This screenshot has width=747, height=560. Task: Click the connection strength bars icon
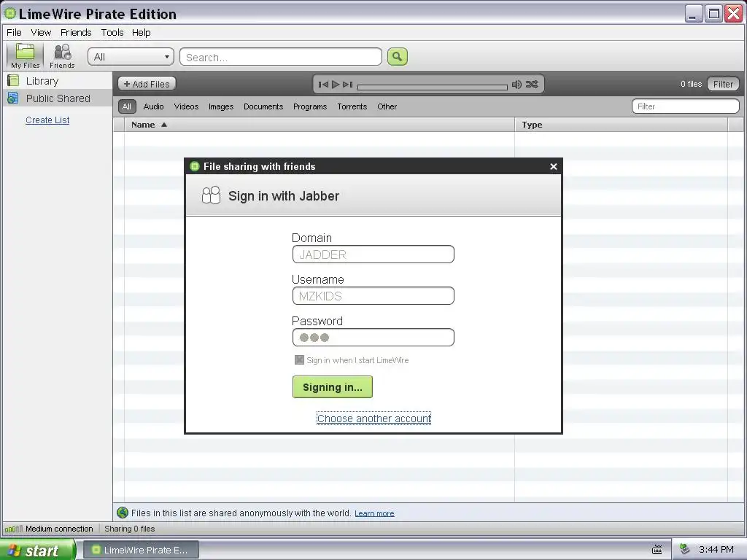(x=13, y=529)
